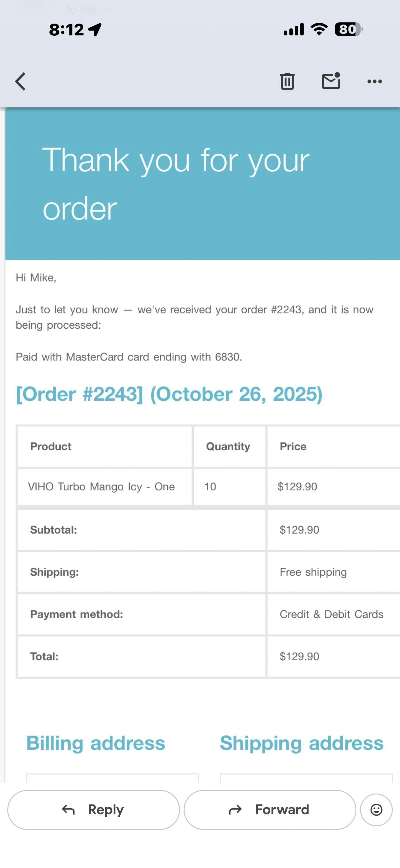Tap the Billing address heading
Screen dimensions: 400x868
[x=96, y=743]
